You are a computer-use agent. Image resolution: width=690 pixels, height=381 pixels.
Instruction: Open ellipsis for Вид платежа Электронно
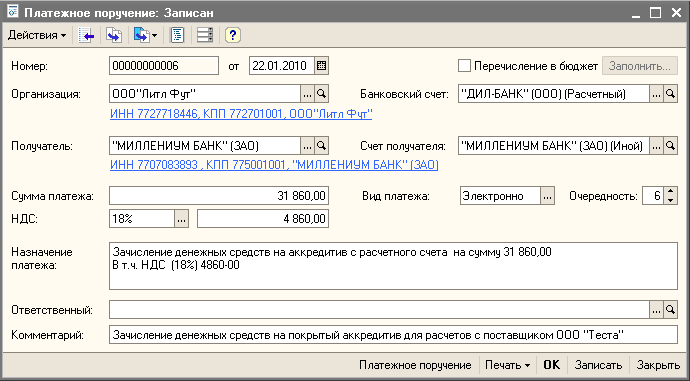(547, 196)
